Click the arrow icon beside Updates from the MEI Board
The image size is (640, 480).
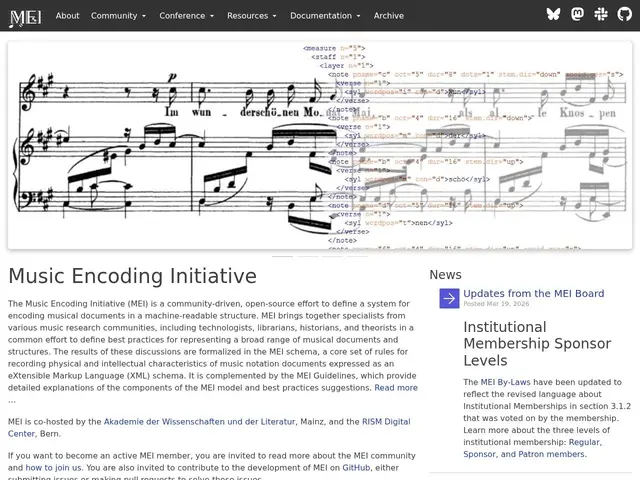pos(449,298)
